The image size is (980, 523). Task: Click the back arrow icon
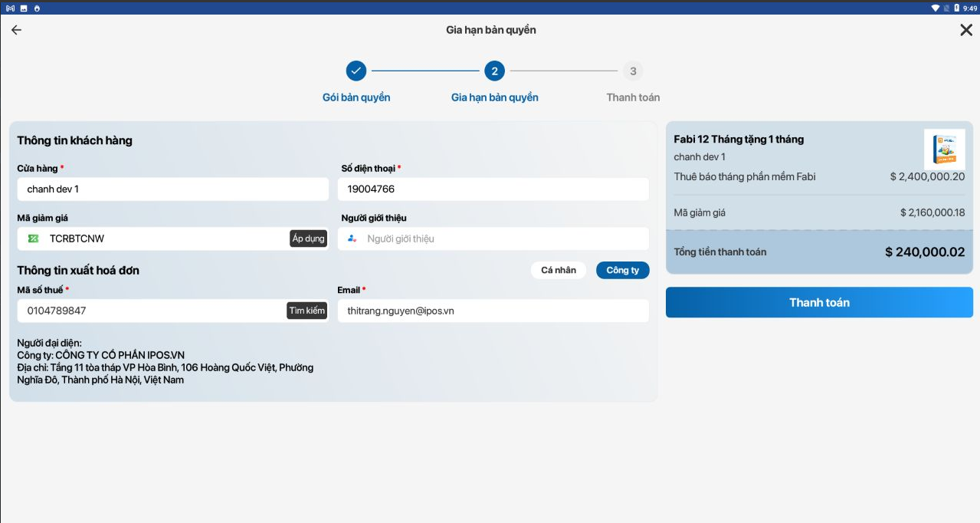point(16,30)
